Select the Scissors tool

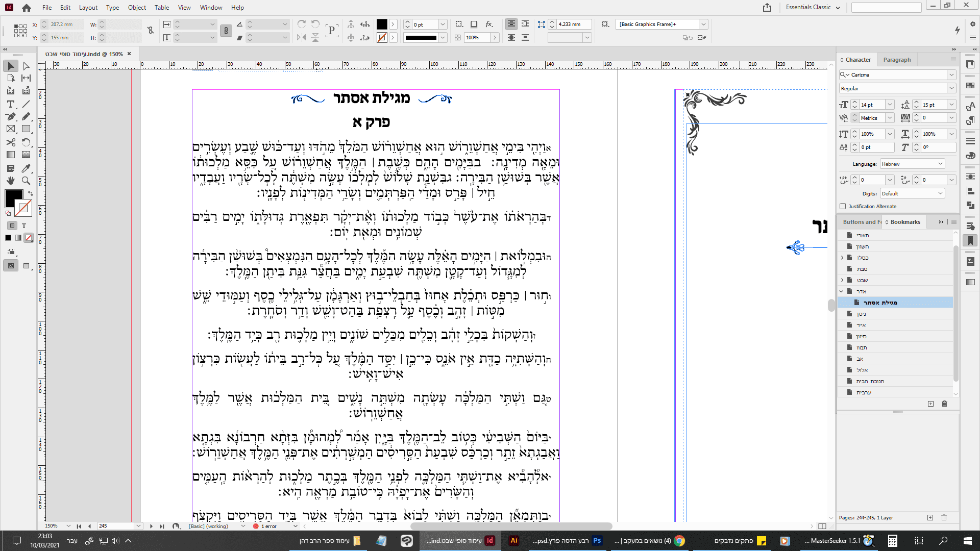tap(10, 142)
